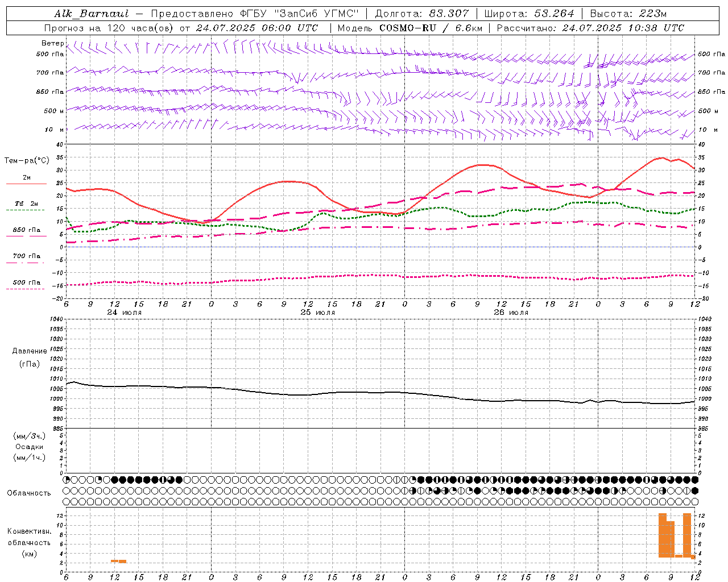This screenshot has height=582, width=728.
Task: Click the solid red "2м" legend line
Action: tap(26, 184)
